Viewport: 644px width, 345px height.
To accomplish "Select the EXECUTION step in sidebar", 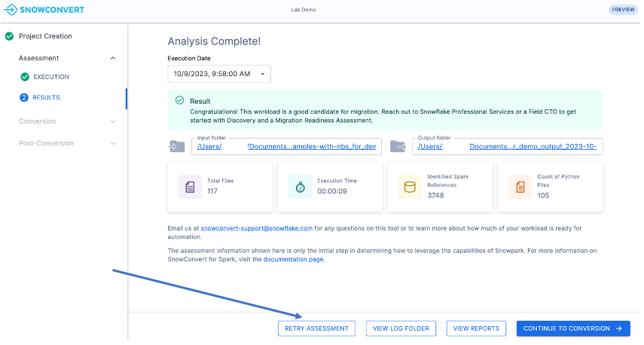I will click(51, 77).
